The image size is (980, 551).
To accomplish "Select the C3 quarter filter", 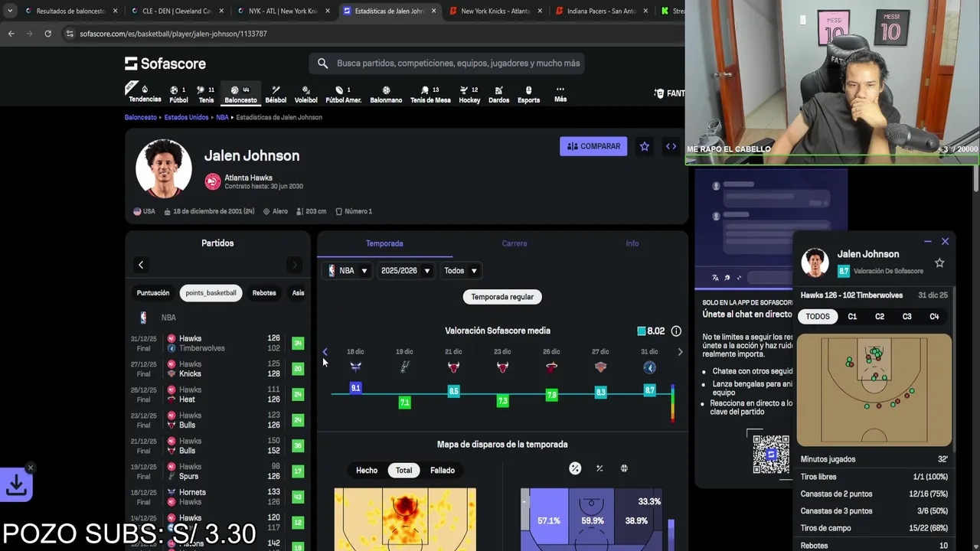I will tap(907, 316).
